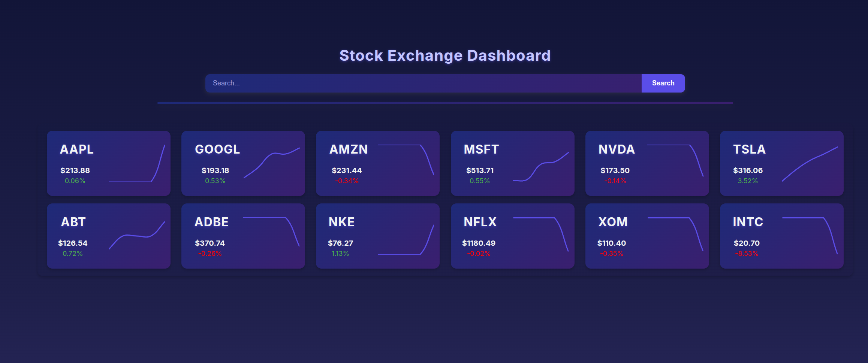Open the NVDA stock card
Viewport: 868px width, 363px height.
[x=647, y=163]
